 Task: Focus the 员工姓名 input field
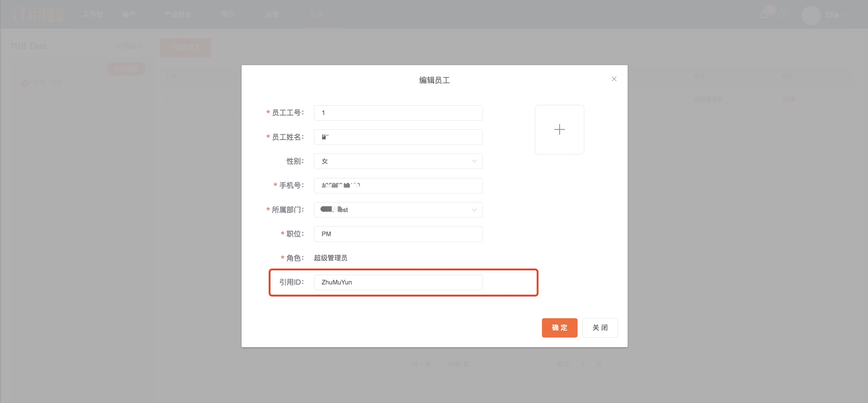tap(398, 137)
